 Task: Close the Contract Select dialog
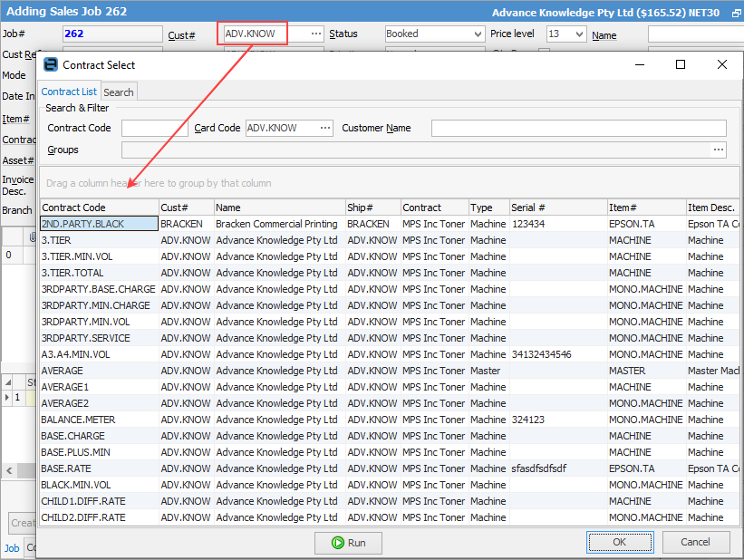click(x=722, y=65)
